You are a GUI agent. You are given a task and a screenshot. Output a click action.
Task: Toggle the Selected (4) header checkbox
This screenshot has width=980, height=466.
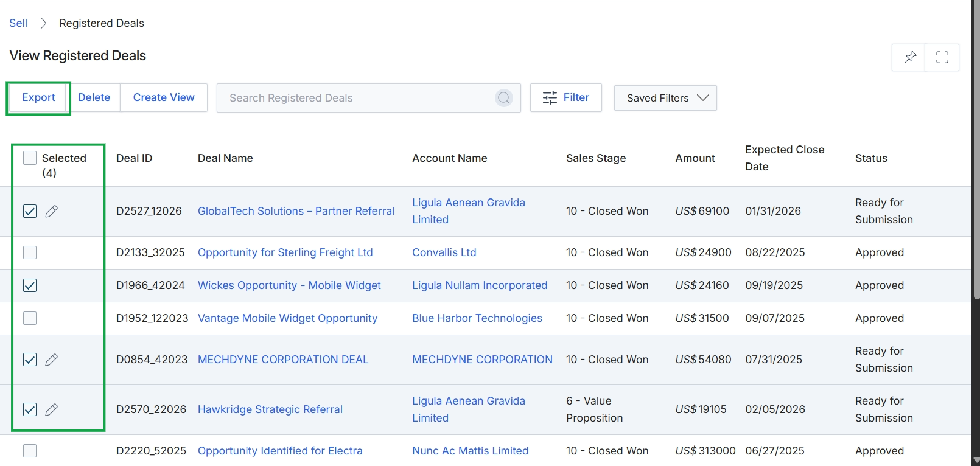[x=30, y=158]
